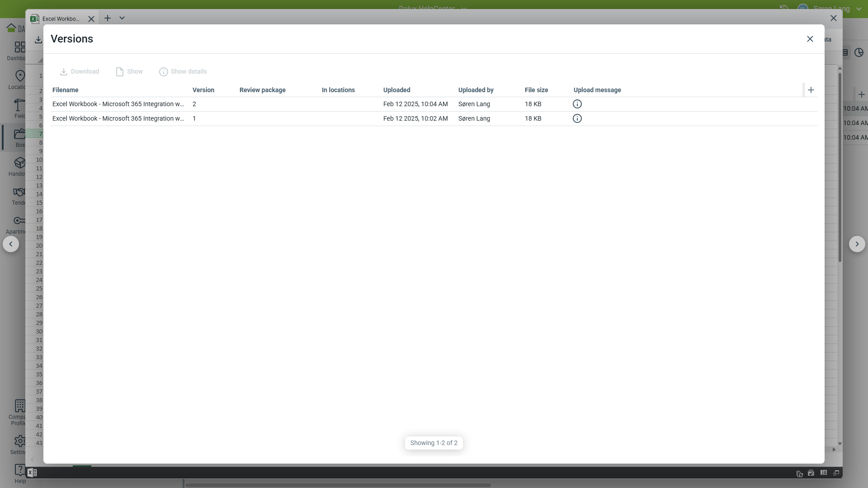Close the Versions dialog
Screen dimensions: 868x488
[x=810, y=39]
